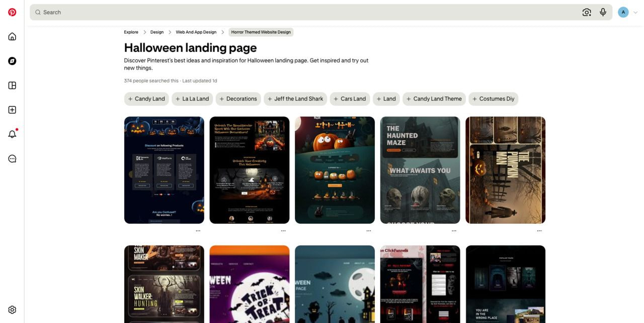This screenshot has width=644, height=323.
Task: Open more options under The Pumpkin Man pin
Action: pos(539,231)
